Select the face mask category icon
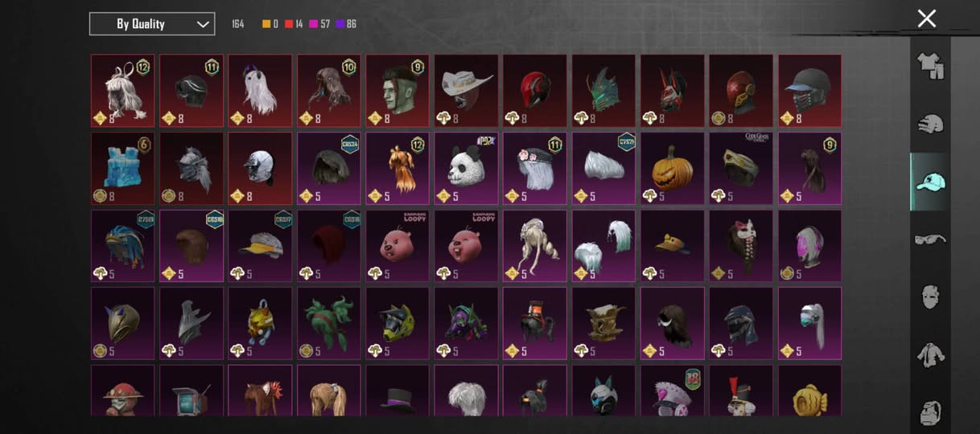 pos(930,297)
